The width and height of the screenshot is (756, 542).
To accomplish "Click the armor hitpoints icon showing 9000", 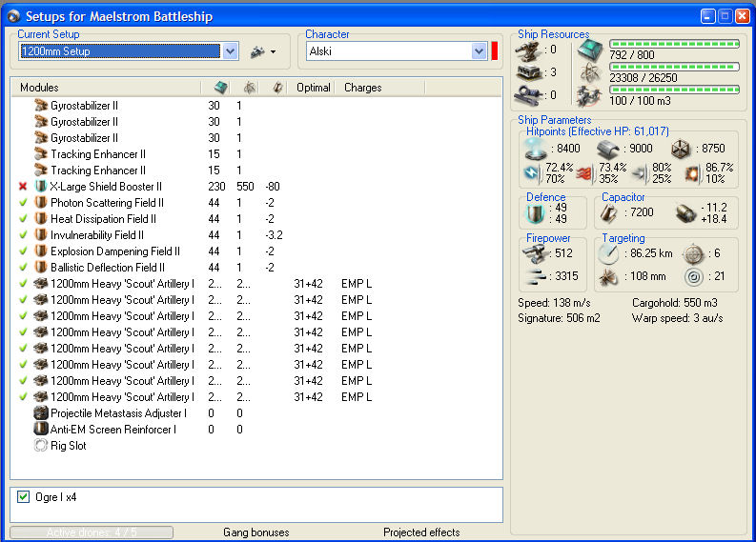I will [607, 150].
